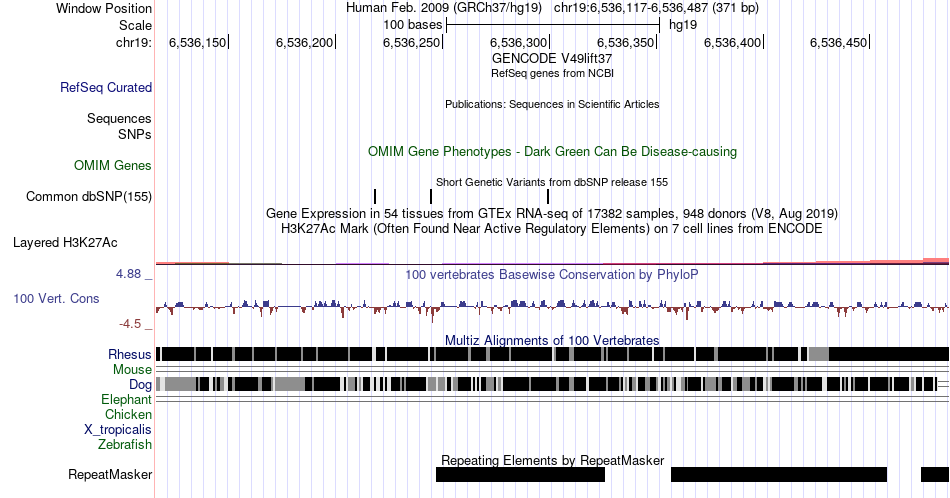The width and height of the screenshot is (950, 498).
Task: Select the Dog alignment label
Action: pyautogui.click(x=140, y=385)
